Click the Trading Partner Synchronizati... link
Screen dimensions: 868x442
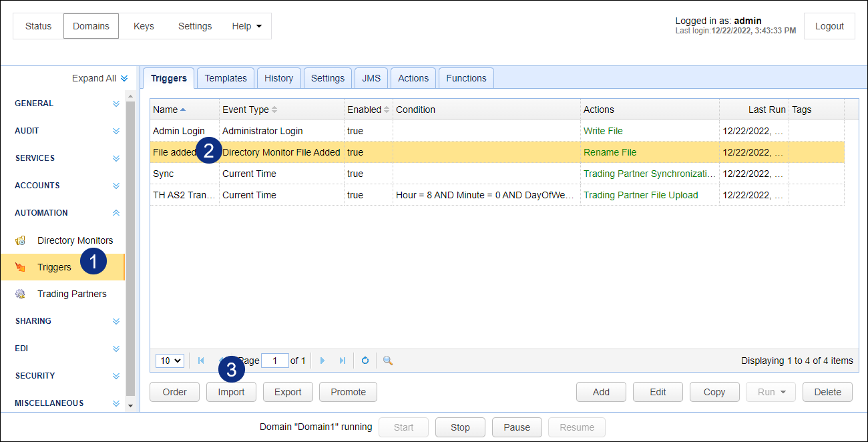coord(650,174)
